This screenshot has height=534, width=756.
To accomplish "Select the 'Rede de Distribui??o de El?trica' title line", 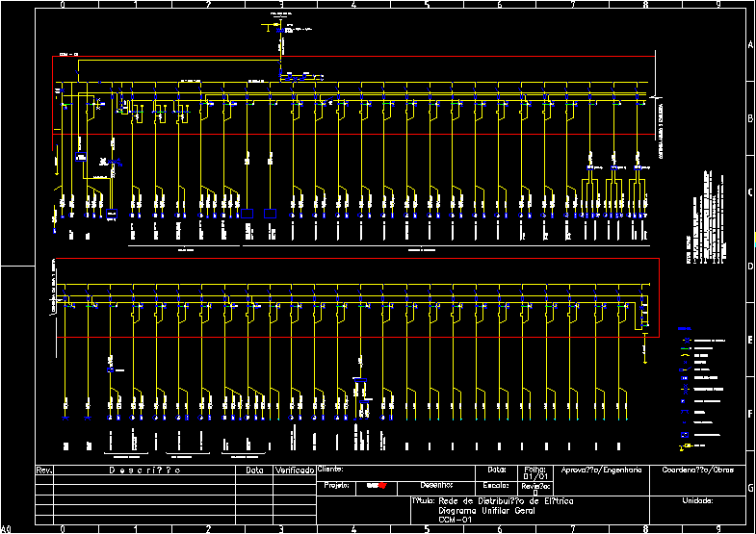I will point(507,501).
